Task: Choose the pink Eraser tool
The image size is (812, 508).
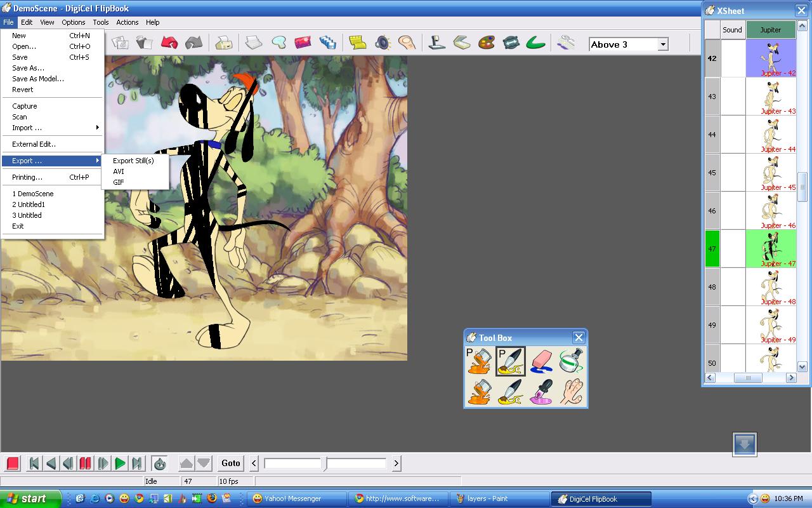Action: [541, 361]
